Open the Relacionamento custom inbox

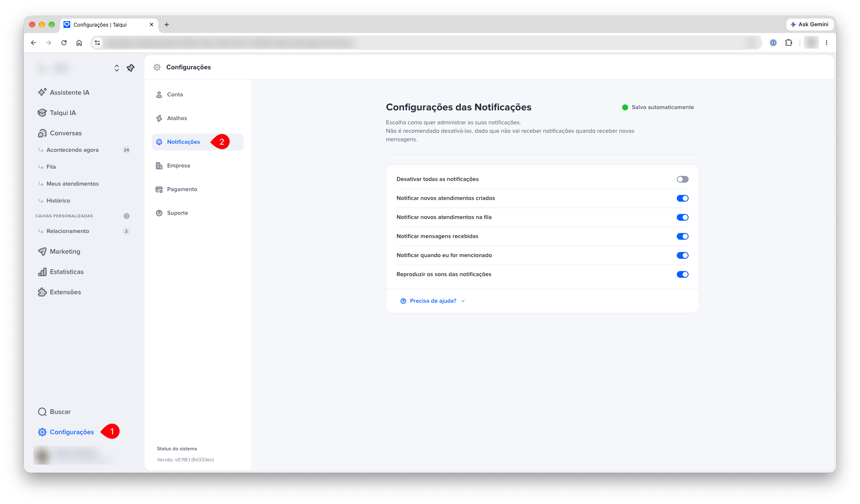pyautogui.click(x=84, y=231)
